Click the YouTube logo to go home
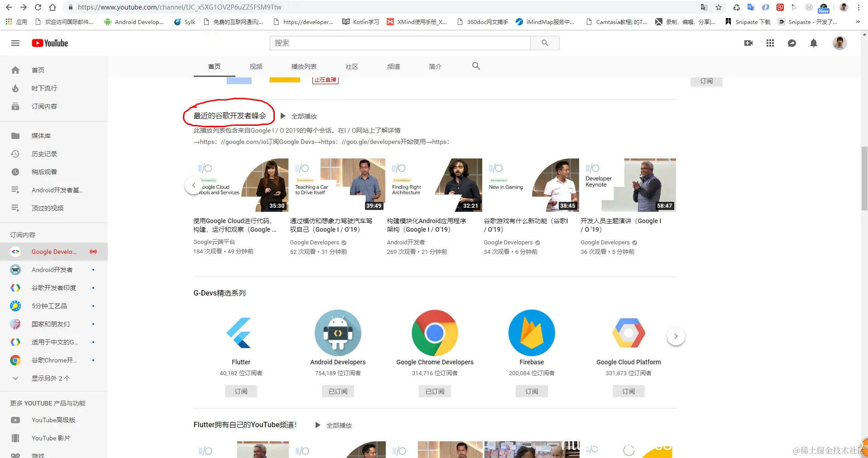The image size is (868, 458). pyautogui.click(x=49, y=43)
